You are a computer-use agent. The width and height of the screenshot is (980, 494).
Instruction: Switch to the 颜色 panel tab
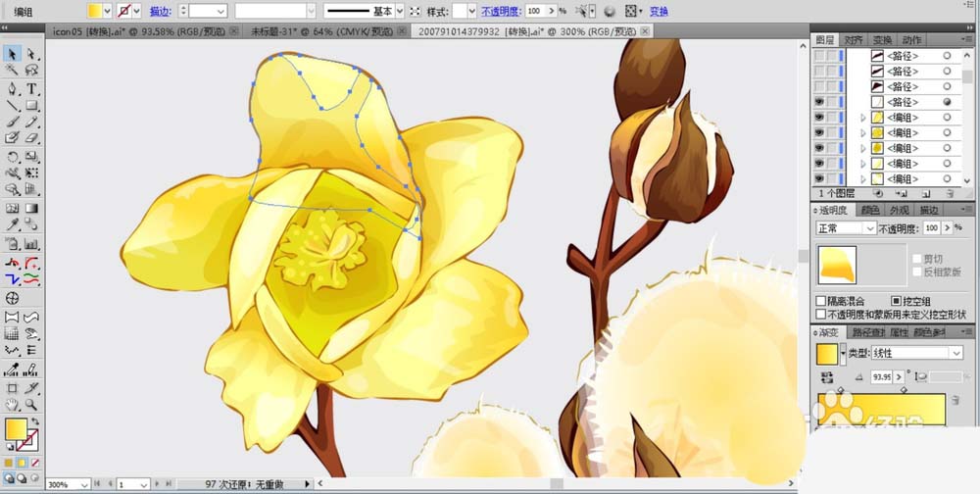pos(869,210)
